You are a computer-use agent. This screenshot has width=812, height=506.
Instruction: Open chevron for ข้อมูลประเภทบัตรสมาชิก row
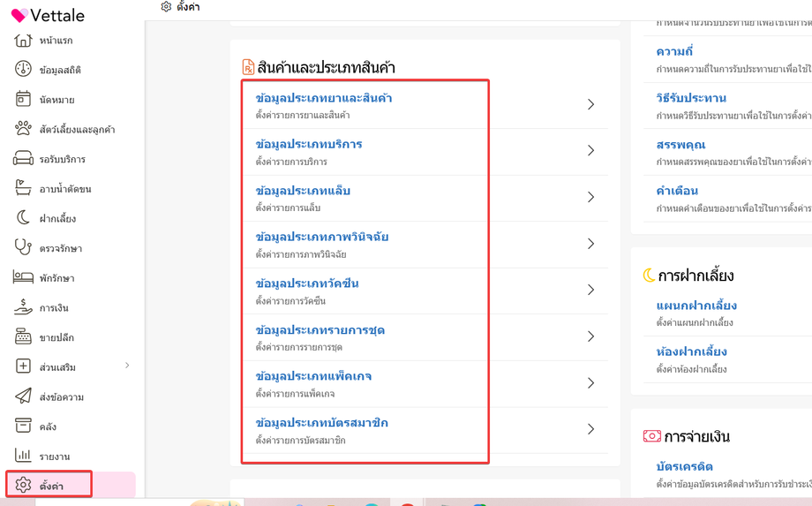590,429
